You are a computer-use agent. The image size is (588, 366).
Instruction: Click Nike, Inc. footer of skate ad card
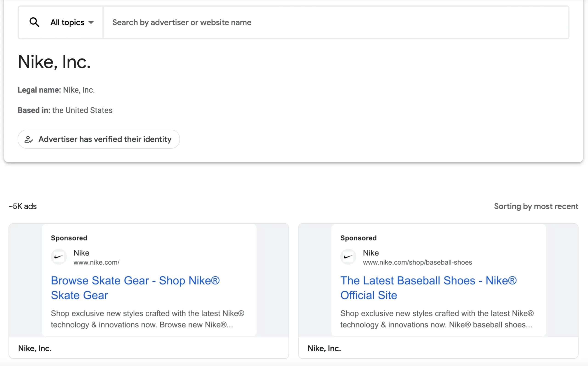pos(35,348)
